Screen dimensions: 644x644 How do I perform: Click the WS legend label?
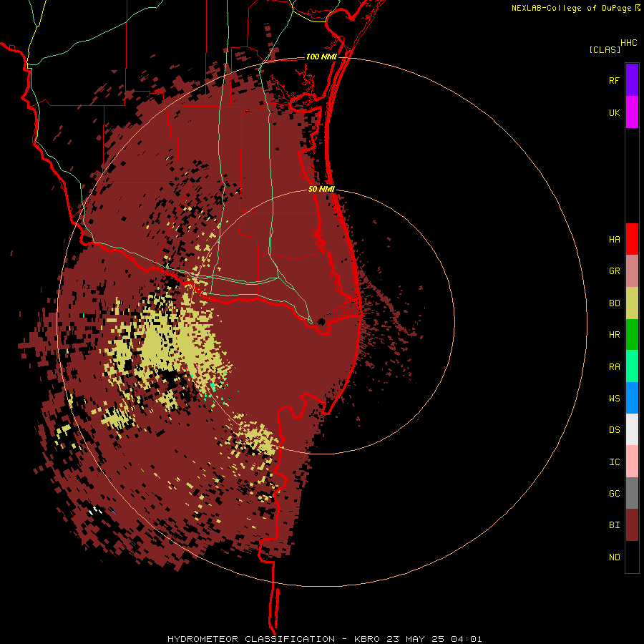tap(614, 399)
